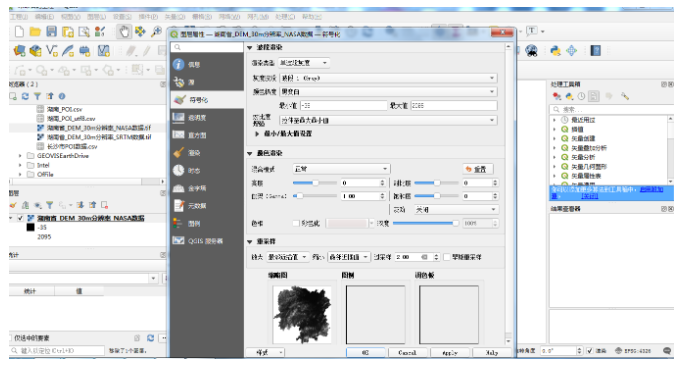Click the New SpatiaLite Layer feather icon
This screenshot has width=680, height=368.
[x=68, y=51]
